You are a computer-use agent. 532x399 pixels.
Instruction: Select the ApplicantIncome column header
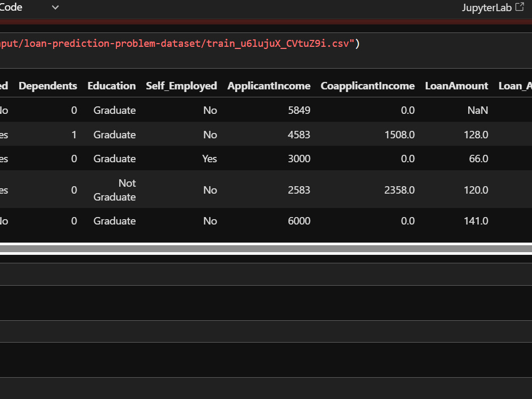pos(269,86)
